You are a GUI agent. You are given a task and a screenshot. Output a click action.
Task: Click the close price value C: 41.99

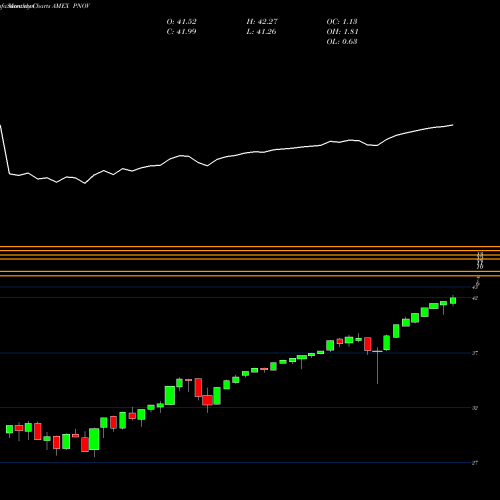181,32
